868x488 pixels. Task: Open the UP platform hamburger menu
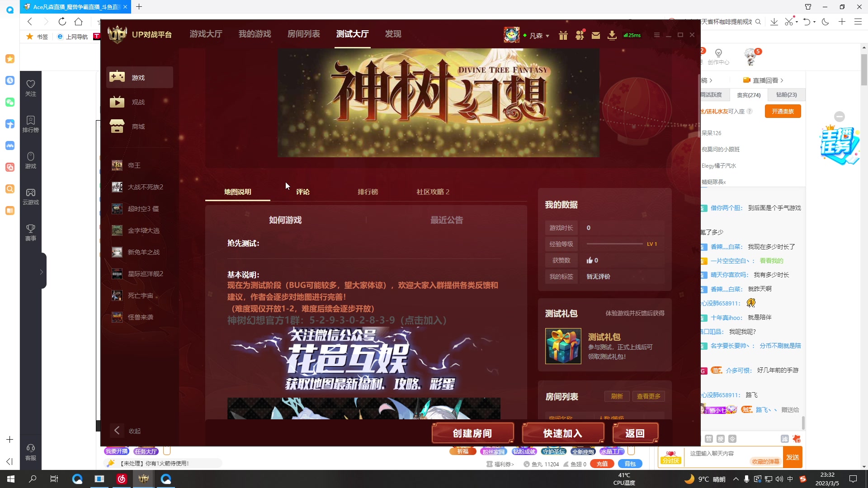pyautogui.click(x=656, y=35)
